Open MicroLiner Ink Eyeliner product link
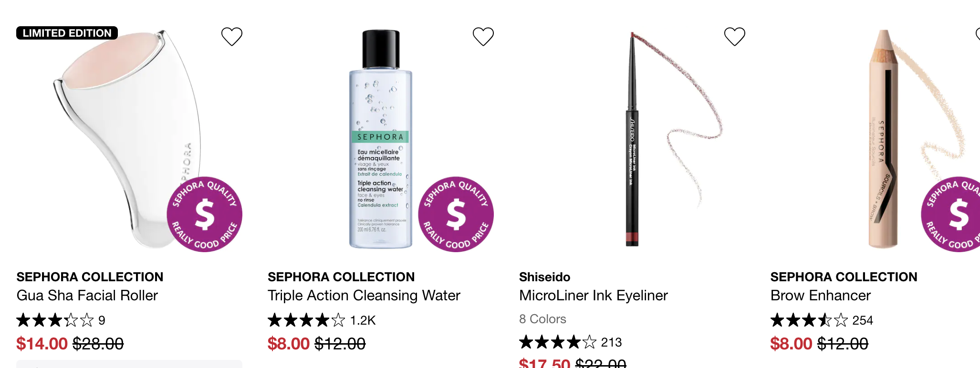Viewport: 980px width, 368px height. [x=594, y=296]
